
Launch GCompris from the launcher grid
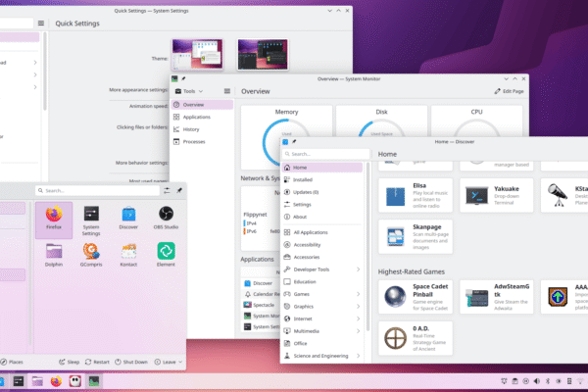(91, 255)
